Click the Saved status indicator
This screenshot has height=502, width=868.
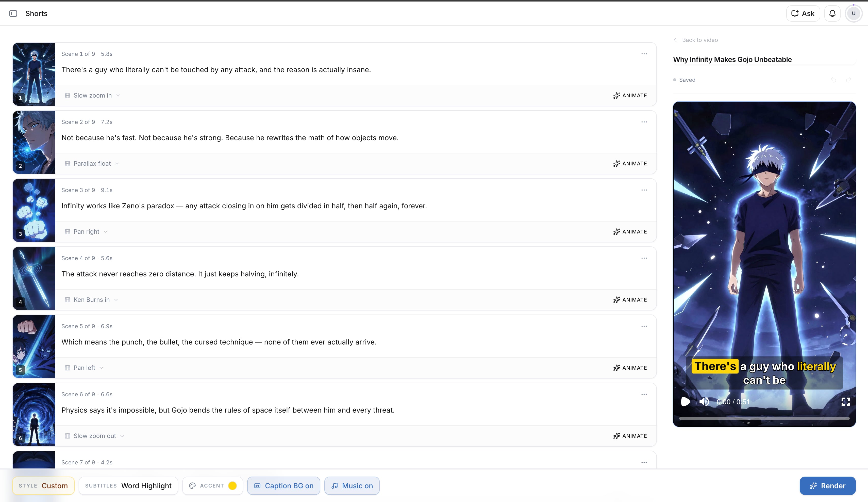coord(684,80)
